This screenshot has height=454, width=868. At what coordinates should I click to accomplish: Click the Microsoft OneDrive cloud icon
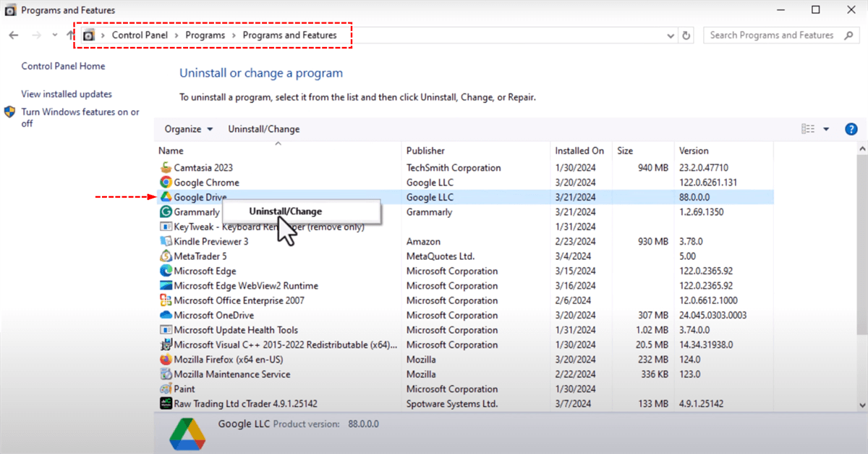[166, 315]
